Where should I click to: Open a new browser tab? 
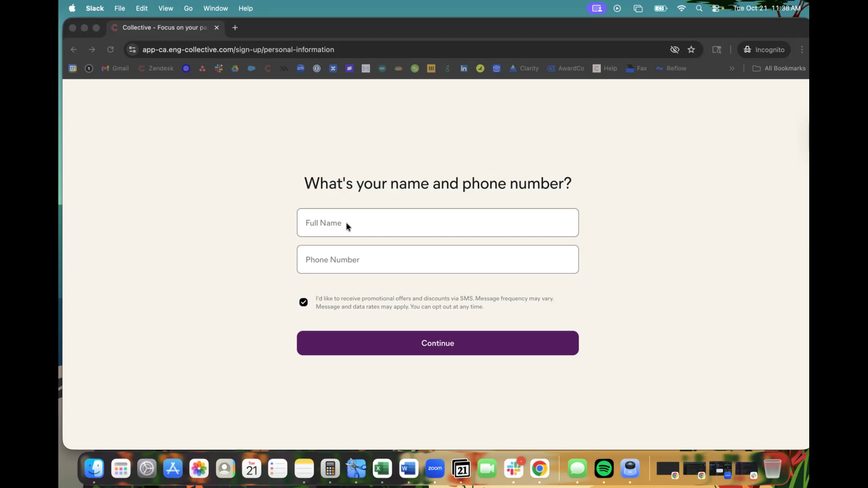[235, 28]
